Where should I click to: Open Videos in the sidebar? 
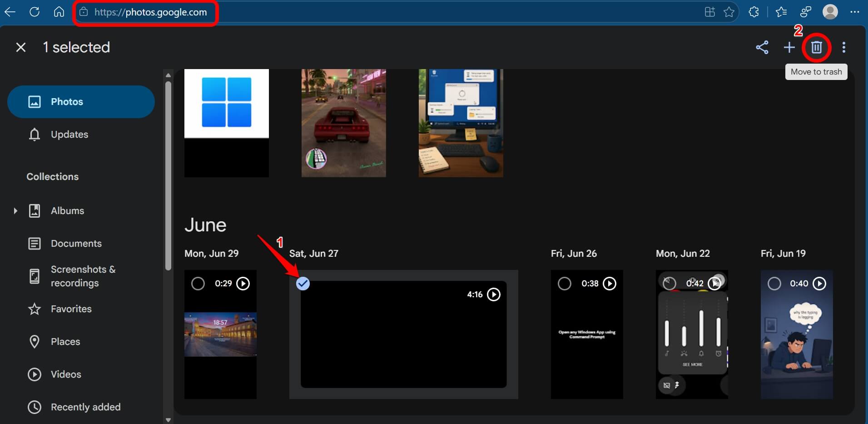(81, 374)
